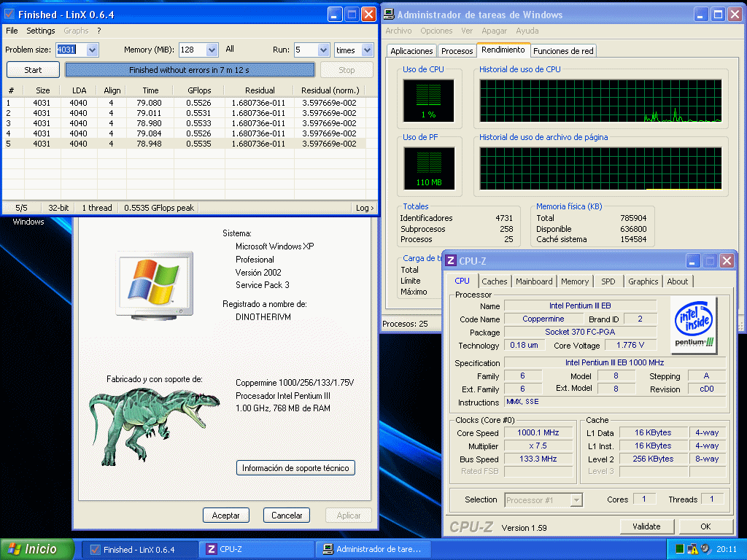Viewport: 747px width, 560px height.
Task: Click the network warning icon in system tray
Action: click(692, 549)
